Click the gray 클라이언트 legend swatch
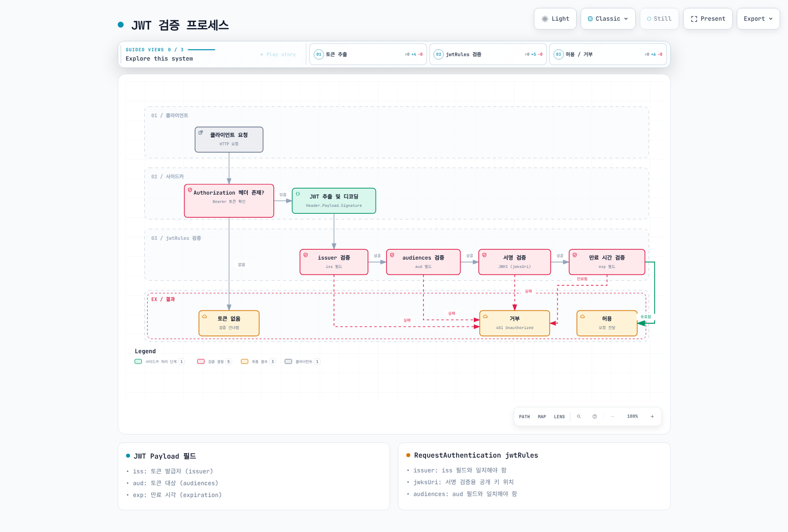This screenshot has height=532, width=788. click(x=289, y=362)
